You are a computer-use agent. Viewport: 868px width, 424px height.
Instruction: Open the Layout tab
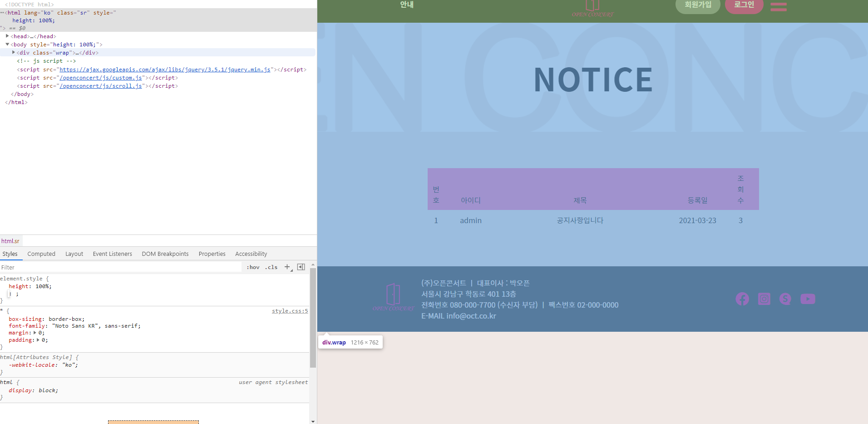point(74,254)
